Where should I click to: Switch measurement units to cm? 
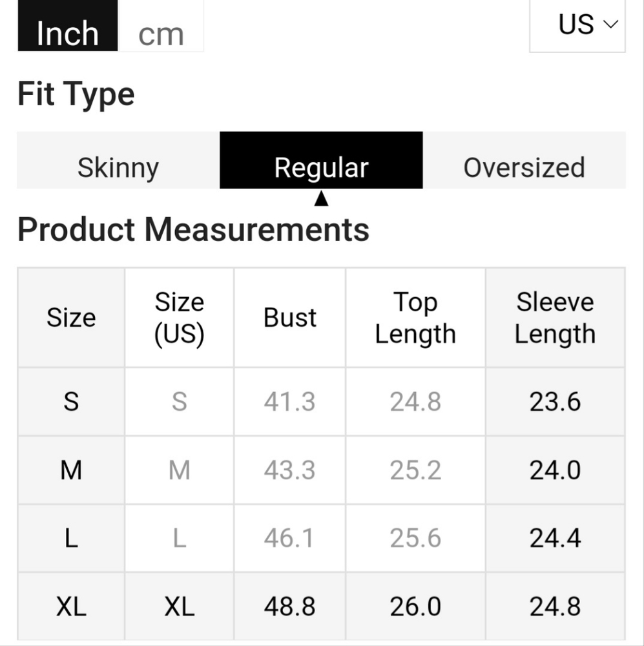[161, 32]
